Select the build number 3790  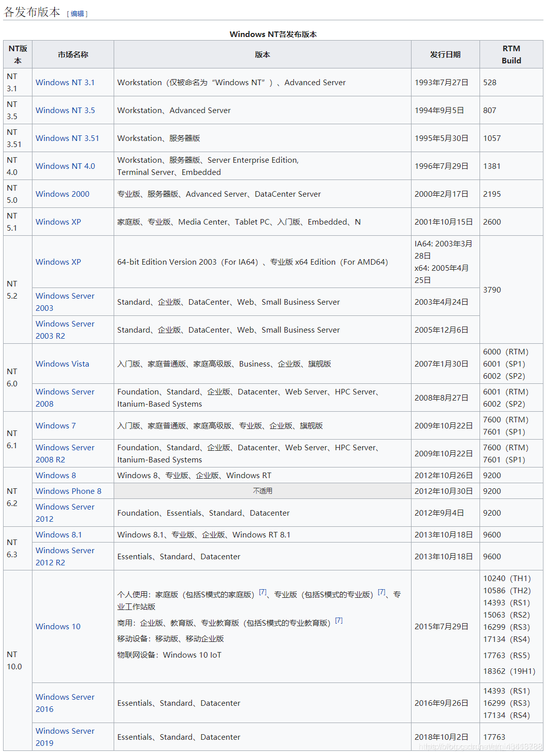[x=492, y=290]
